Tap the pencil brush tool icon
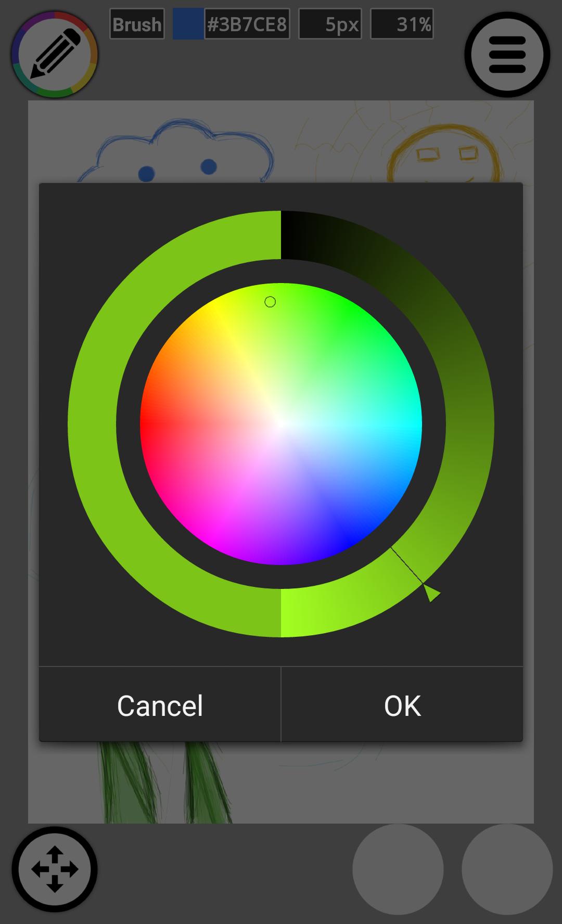This screenshot has width=562, height=924. click(x=55, y=55)
